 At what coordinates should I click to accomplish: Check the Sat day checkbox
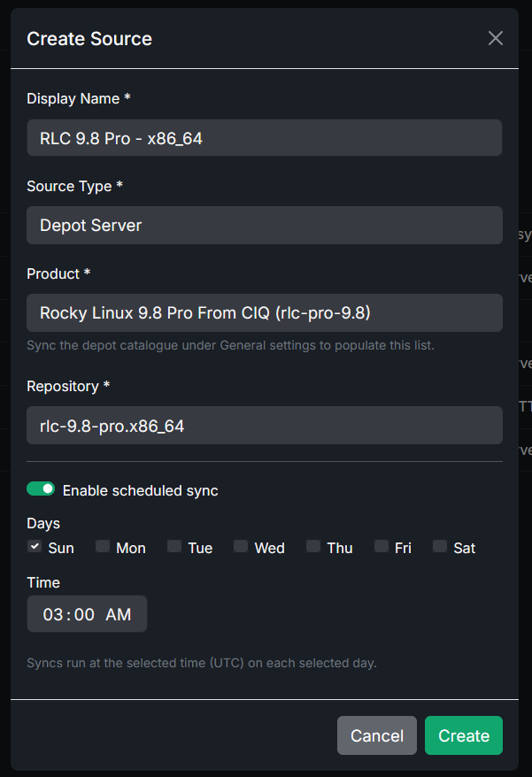(x=439, y=547)
